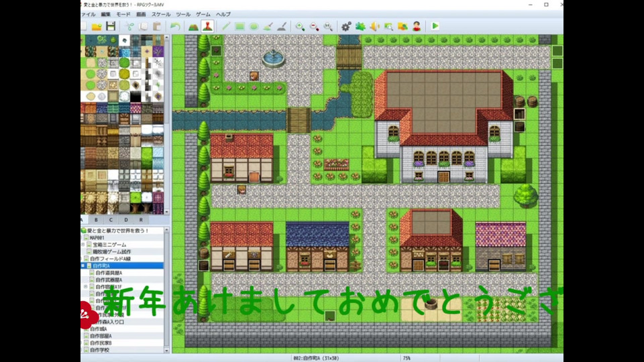Select project root 愛と金と暴力で世界を救う！
644x362 pixels.
click(x=118, y=231)
